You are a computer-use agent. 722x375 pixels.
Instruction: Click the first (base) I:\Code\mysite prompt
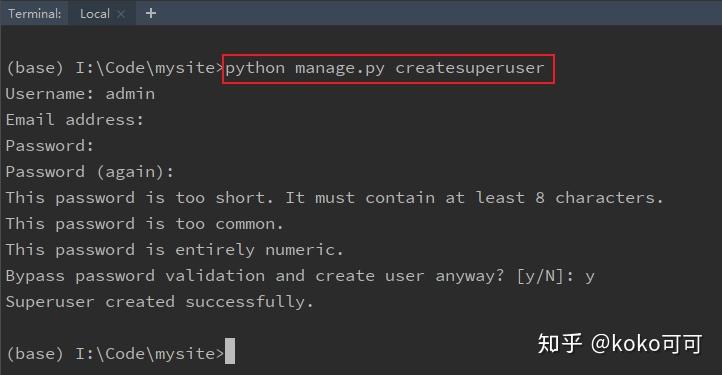pos(114,68)
